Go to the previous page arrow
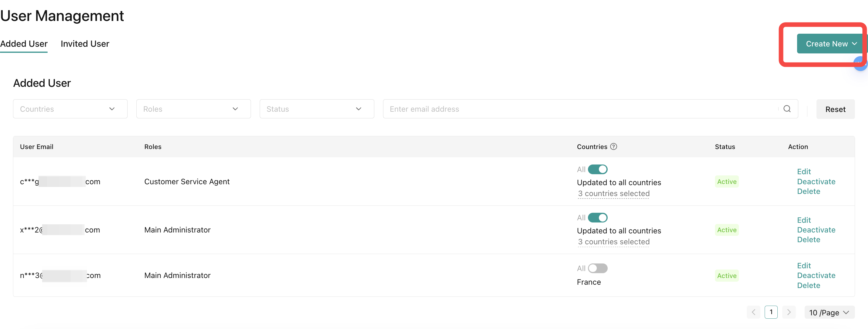This screenshot has height=329, width=868. 753,312
